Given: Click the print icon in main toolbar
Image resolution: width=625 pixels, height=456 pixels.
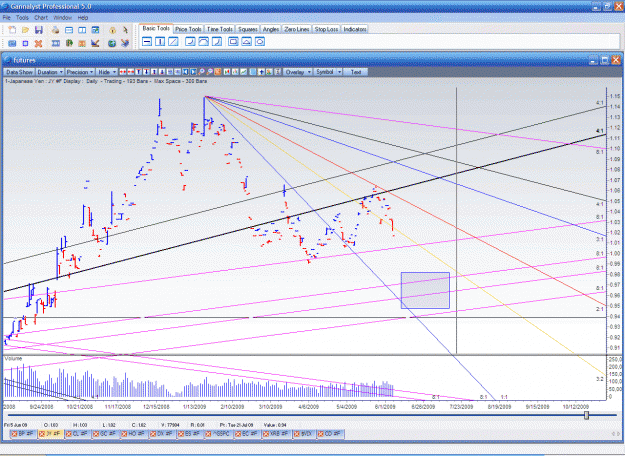Looking at the screenshot, I should (55, 30).
